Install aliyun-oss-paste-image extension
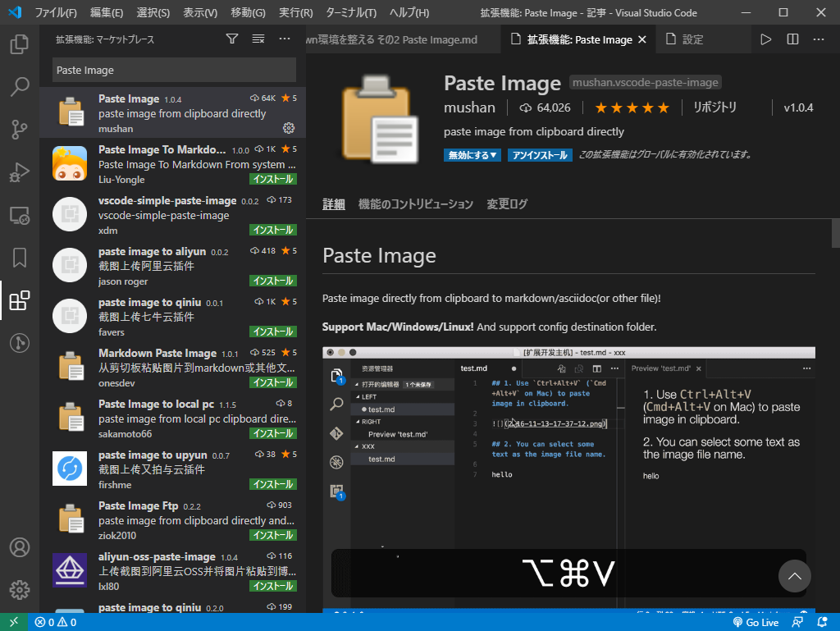This screenshot has height=631, width=840. (273, 586)
